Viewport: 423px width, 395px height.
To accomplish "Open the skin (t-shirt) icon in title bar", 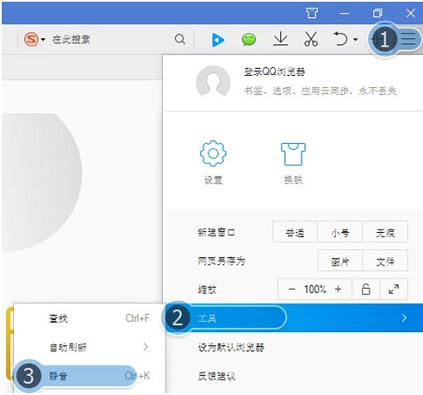I will tap(312, 13).
